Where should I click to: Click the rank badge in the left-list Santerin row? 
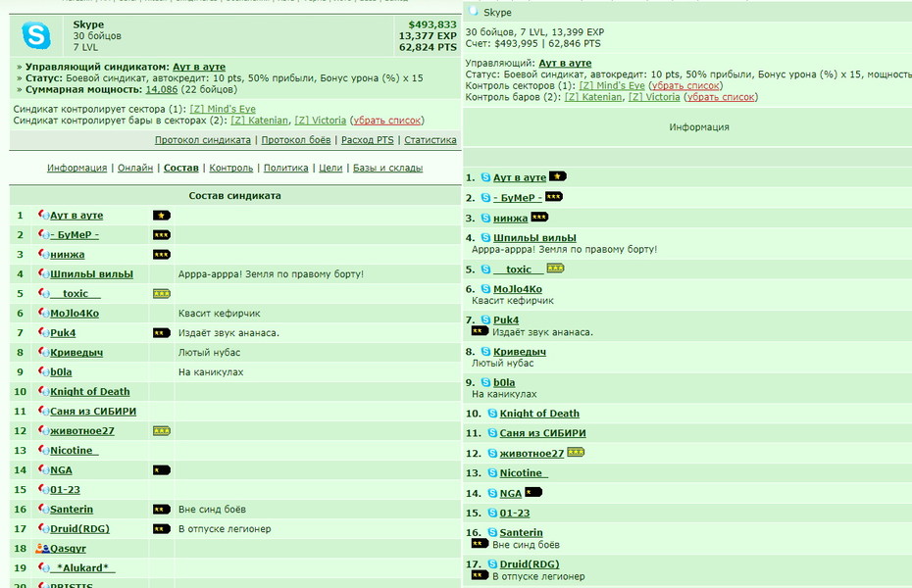click(161, 510)
